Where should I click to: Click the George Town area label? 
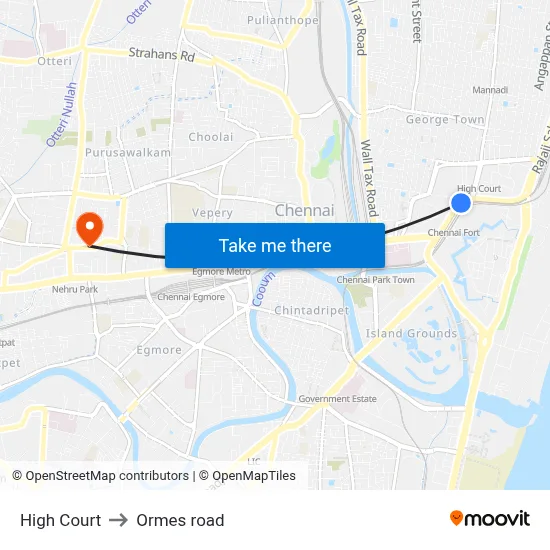point(445,120)
